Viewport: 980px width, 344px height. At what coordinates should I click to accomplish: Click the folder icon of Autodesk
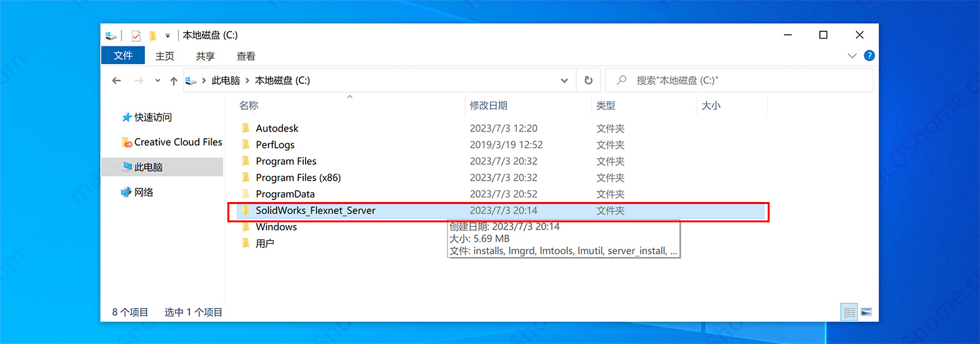pos(246,128)
